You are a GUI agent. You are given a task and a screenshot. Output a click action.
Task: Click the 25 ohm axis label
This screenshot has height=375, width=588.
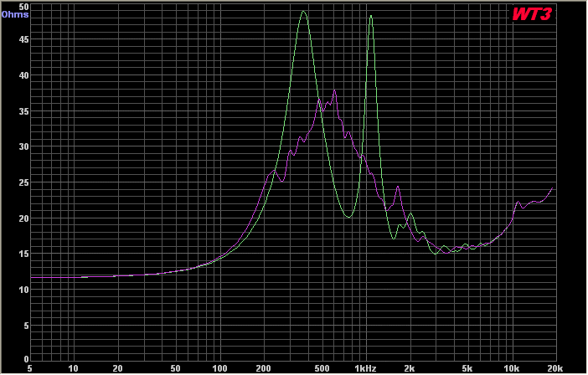23,182
